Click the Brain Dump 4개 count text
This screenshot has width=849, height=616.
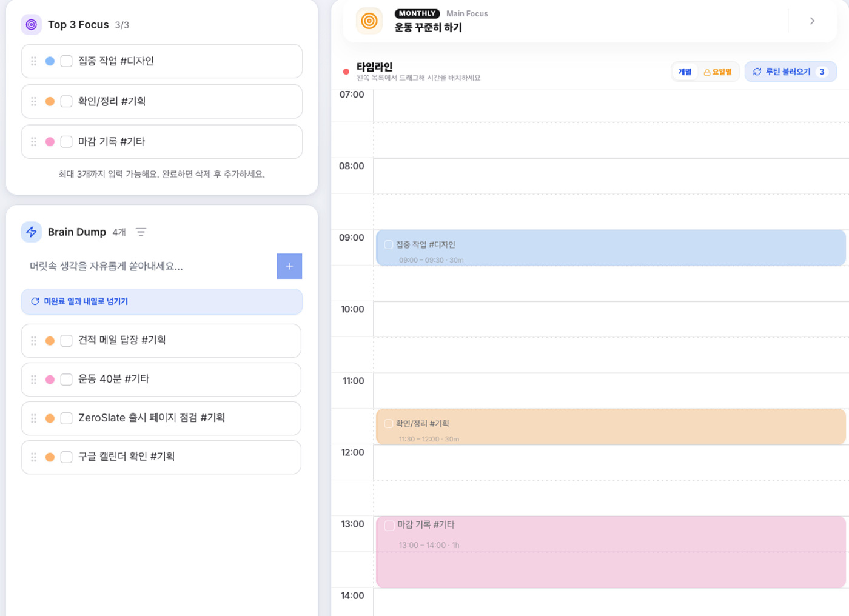119,232
